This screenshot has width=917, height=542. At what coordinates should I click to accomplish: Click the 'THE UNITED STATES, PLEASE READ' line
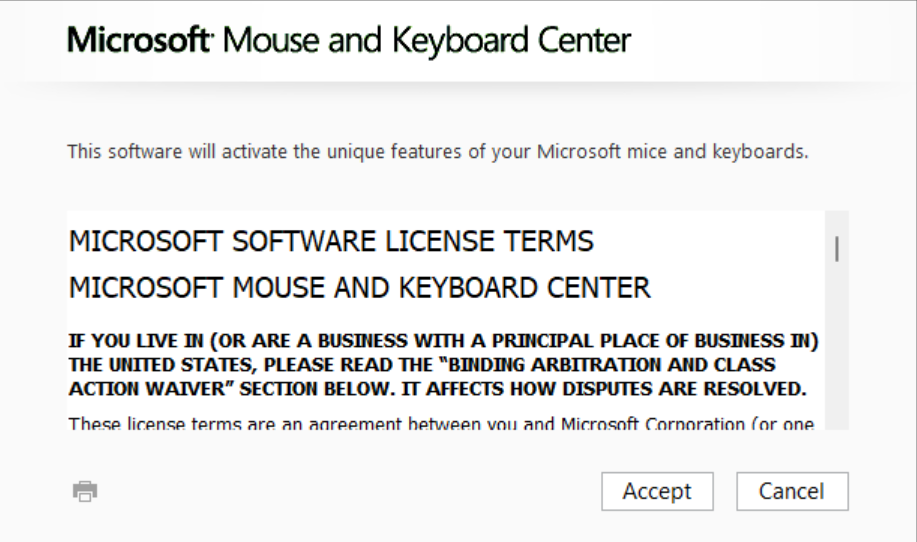point(422,365)
